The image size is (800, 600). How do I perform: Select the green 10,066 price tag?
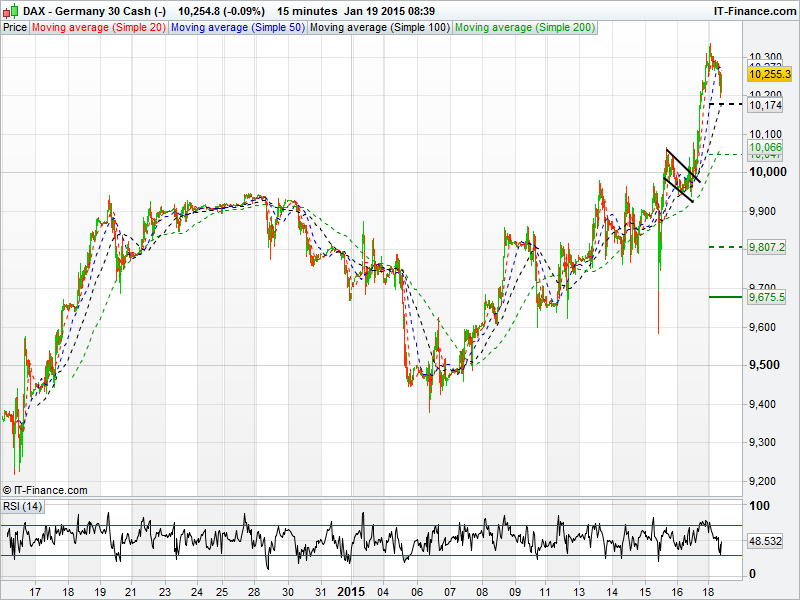(x=765, y=146)
